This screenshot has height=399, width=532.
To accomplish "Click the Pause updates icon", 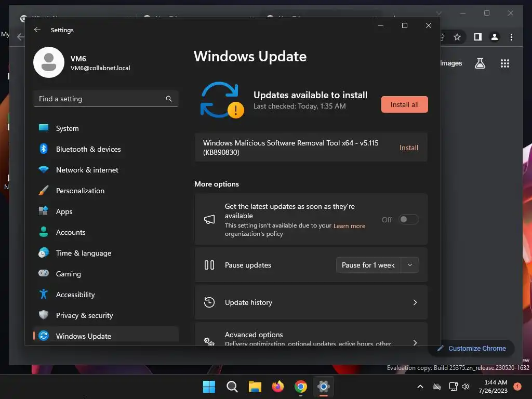I will 209,265.
